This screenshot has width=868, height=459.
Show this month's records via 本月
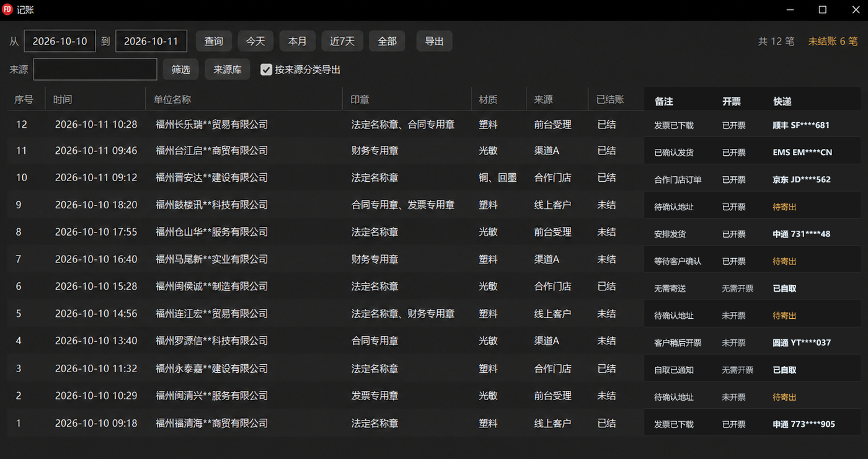298,41
